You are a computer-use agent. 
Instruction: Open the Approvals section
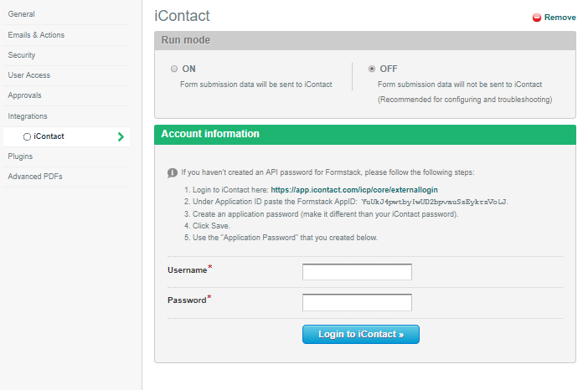click(24, 95)
